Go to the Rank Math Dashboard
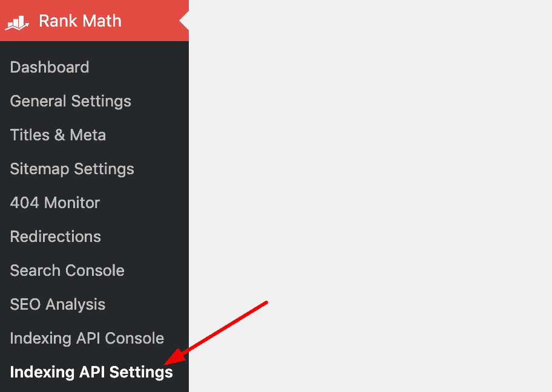The width and height of the screenshot is (552, 392). pos(50,67)
